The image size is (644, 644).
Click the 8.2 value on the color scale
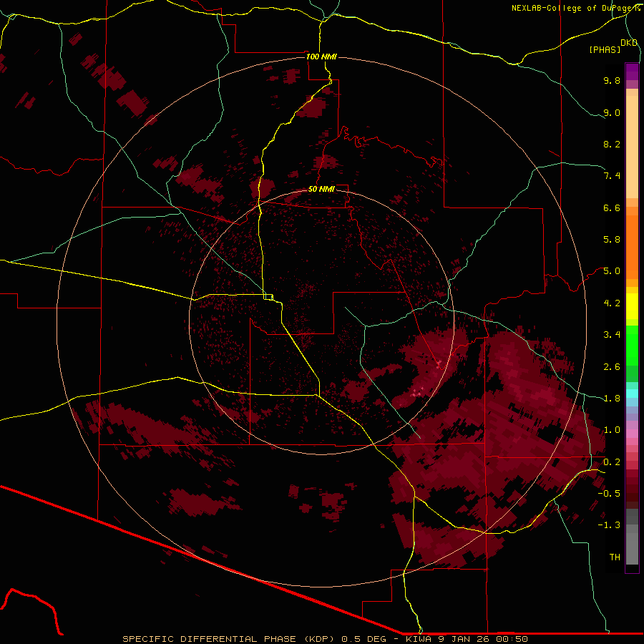click(x=612, y=144)
